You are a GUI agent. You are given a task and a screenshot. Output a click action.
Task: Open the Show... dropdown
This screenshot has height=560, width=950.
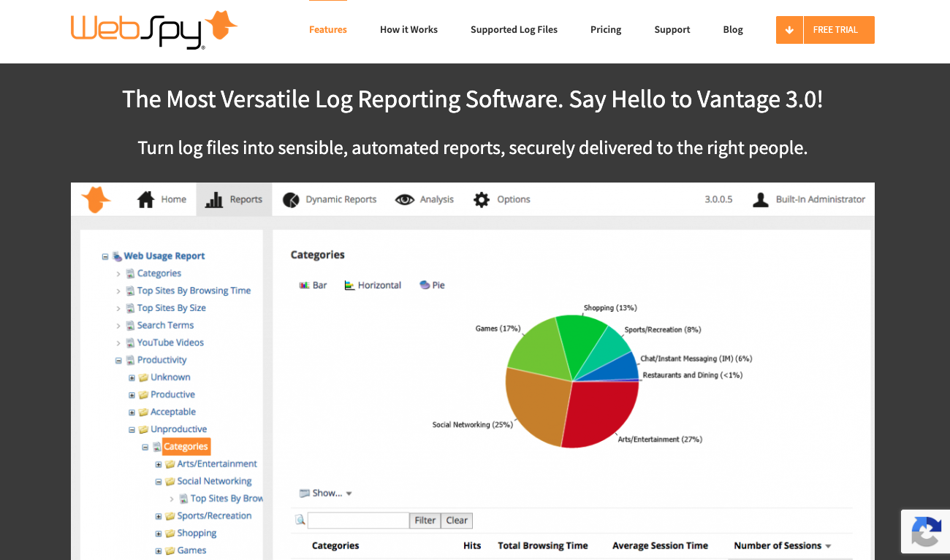click(326, 493)
